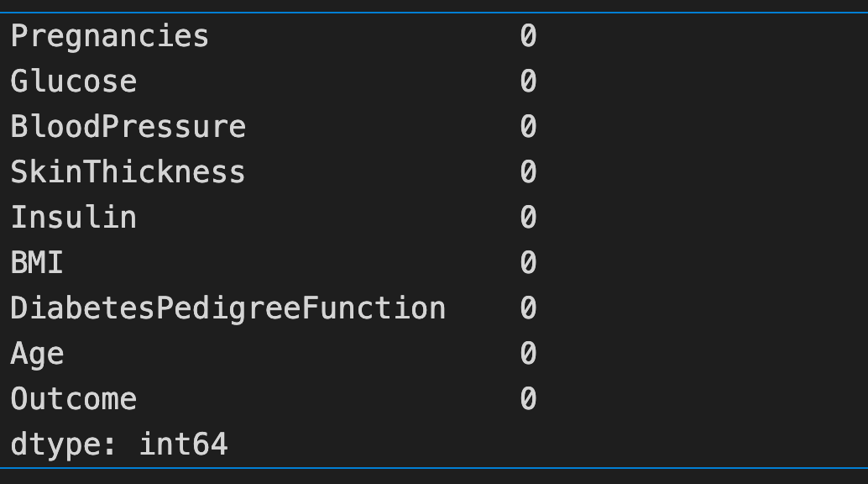
Task: Click the Insulin row's 0 value
Action: [x=528, y=218]
